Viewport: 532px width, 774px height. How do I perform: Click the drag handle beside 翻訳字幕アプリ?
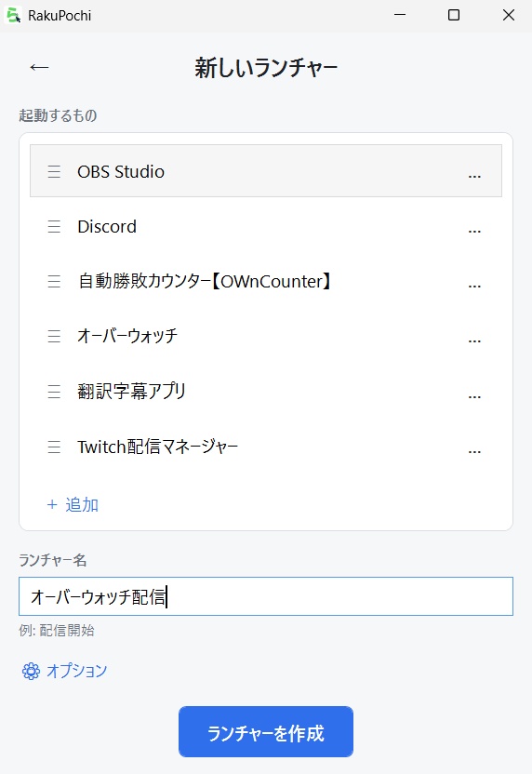pos(54,392)
